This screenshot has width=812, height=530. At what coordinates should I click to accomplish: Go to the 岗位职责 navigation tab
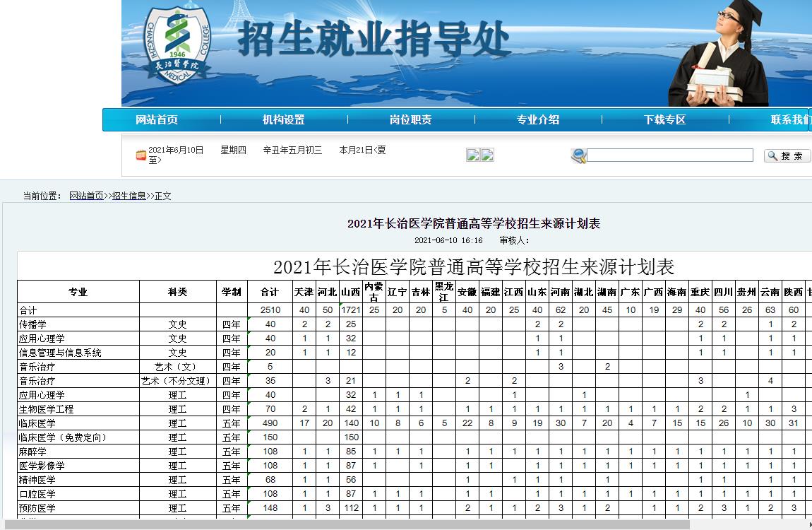[411, 120]
